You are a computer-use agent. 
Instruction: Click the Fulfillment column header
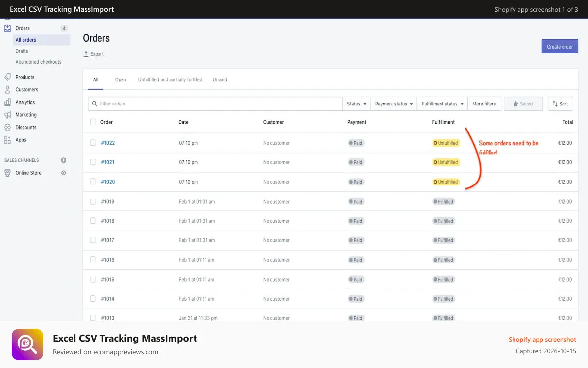[443, 122]
